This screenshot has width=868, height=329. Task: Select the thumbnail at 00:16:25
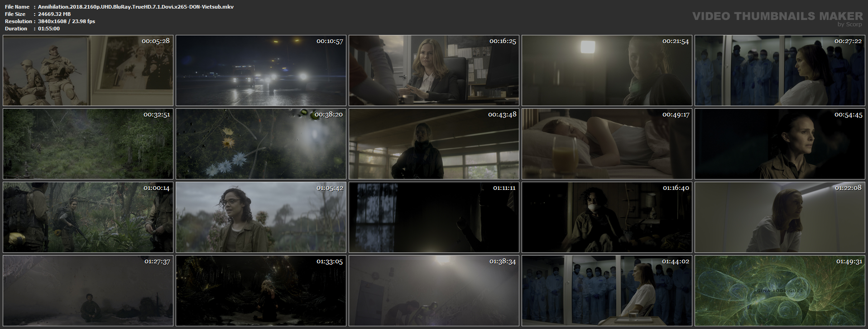coord(434,70)
